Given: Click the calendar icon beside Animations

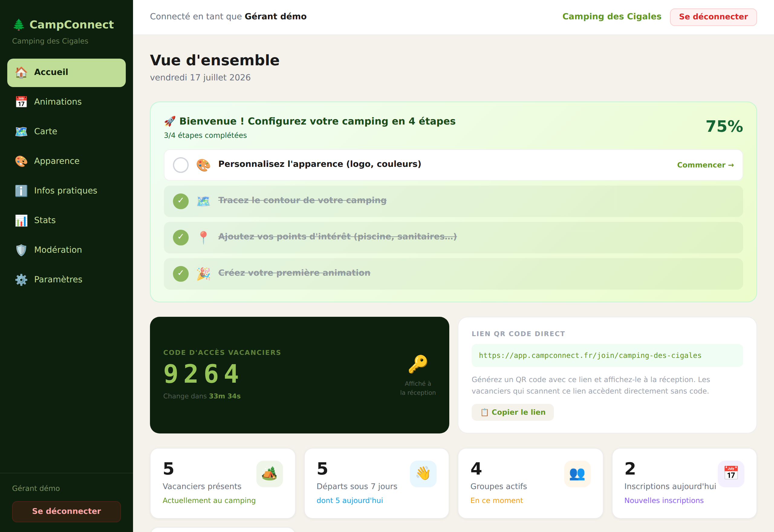Looking at the screenshot, I should click(21, 102).
